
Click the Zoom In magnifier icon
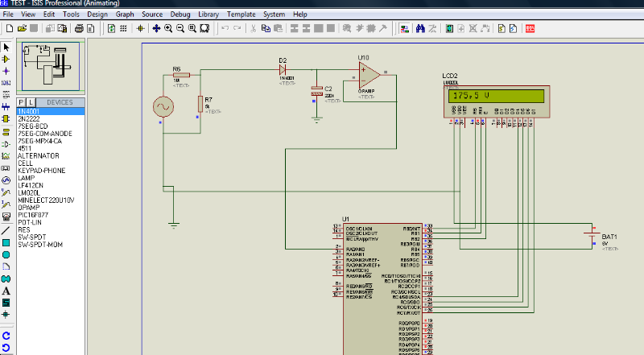168,28
